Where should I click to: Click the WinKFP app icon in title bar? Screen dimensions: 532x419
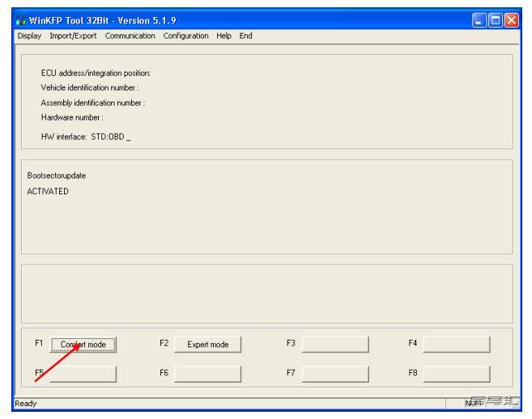[21, 21]
